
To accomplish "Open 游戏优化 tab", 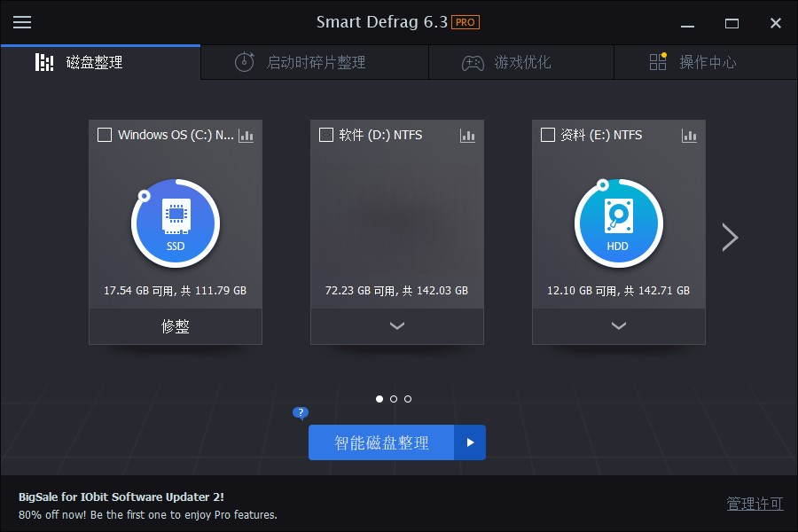I will pyautogui.click(x=521, y=62).
